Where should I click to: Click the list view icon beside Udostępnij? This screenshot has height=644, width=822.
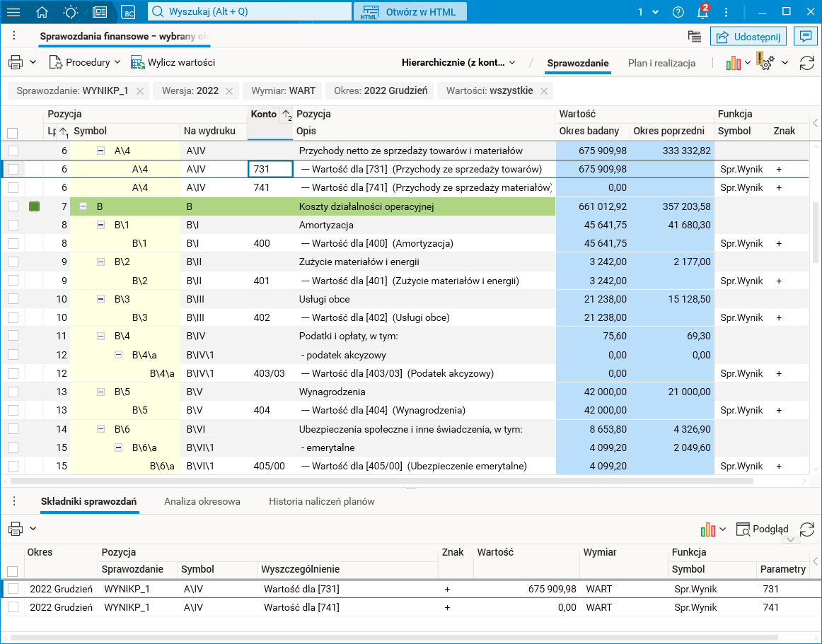(695, 36)
